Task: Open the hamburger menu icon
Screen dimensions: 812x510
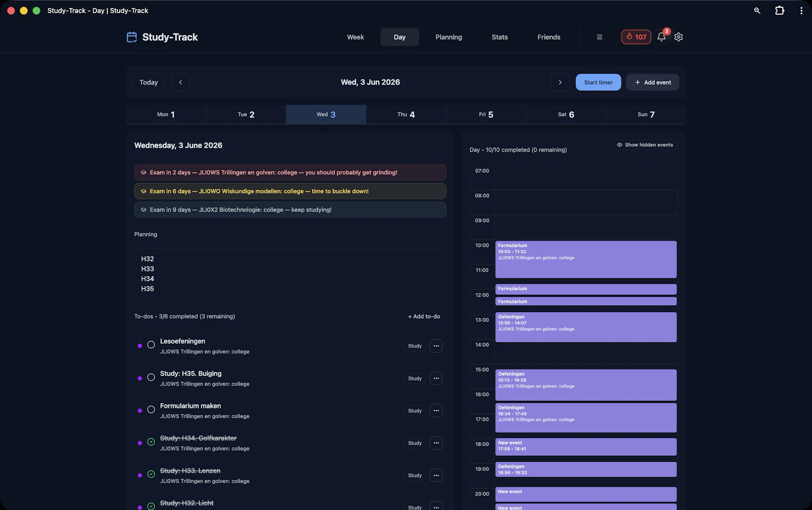Action: (599, 37)
